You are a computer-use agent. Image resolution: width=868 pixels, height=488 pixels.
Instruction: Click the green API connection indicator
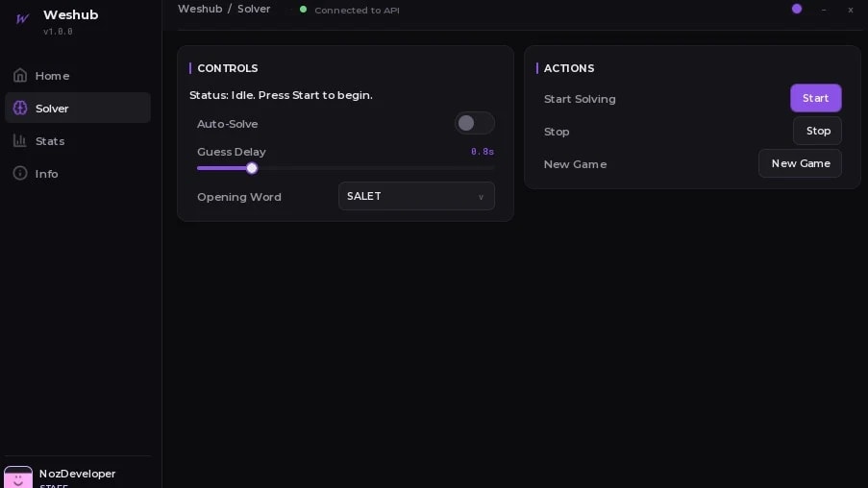[303, 10]
